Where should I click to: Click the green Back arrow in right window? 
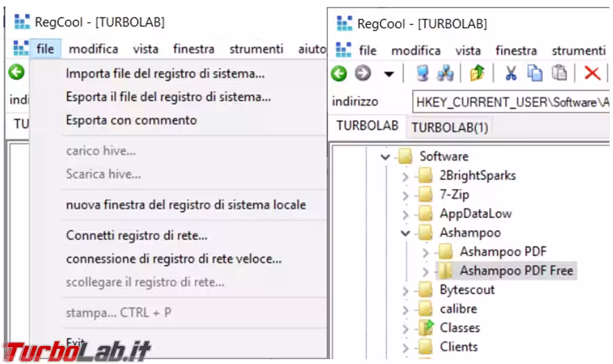tap(338, 73)
